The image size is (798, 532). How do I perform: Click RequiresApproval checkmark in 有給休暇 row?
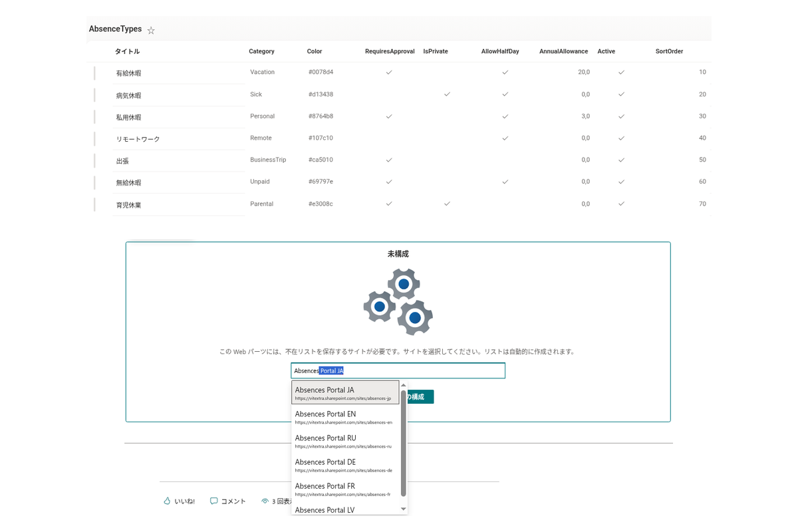(389, 72)
